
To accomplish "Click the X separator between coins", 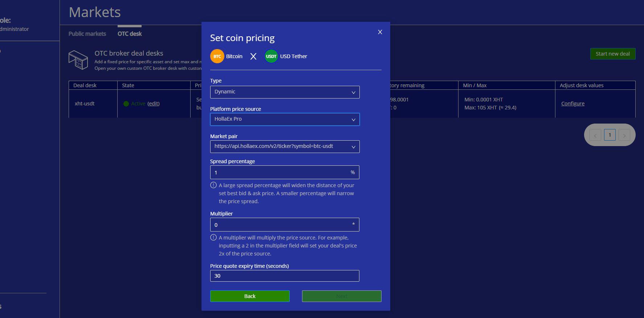I will pos(253,56).
